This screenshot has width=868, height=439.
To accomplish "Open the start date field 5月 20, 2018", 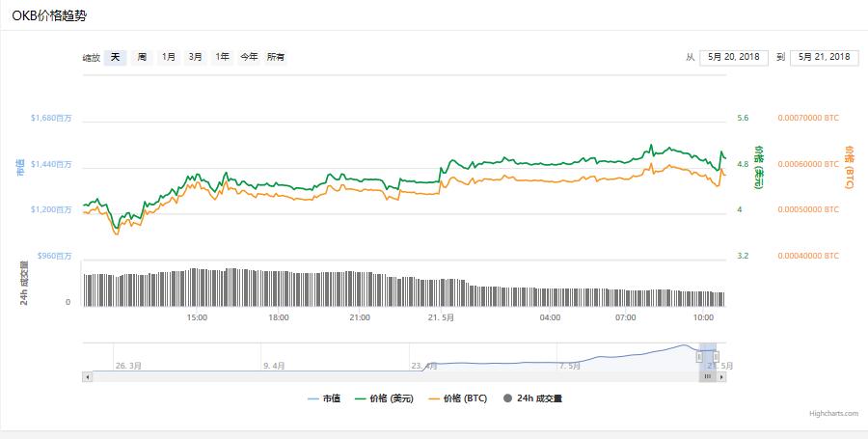I will coord(734,57).
